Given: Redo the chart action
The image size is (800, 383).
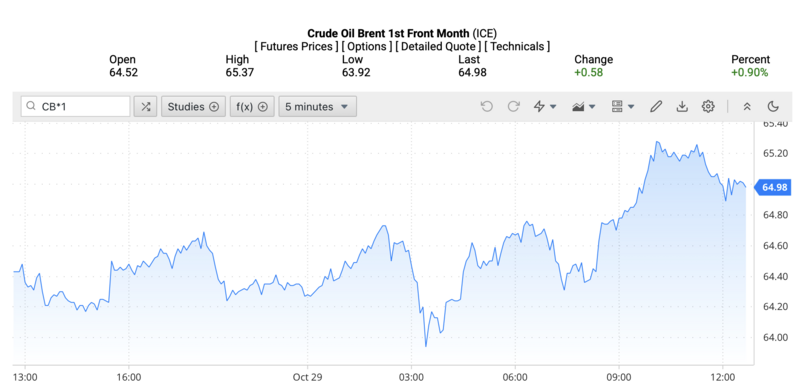Looking at the screenshot, I should pos(513,107).
